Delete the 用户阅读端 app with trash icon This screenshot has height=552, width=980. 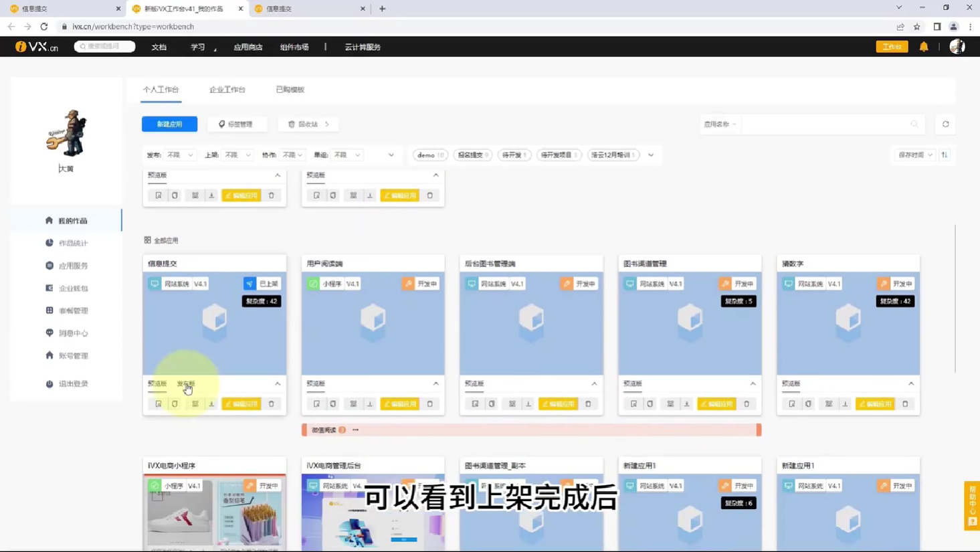[x=430, y=404]
